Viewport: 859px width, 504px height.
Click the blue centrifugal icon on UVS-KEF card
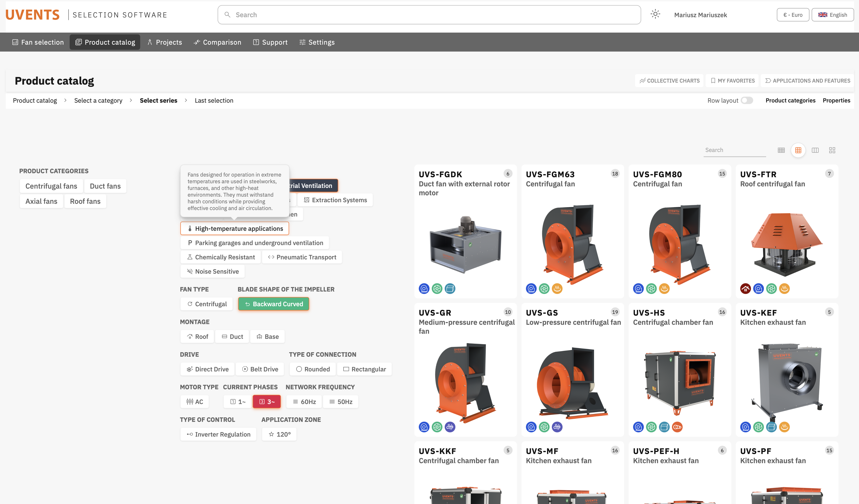coord(746,427)
